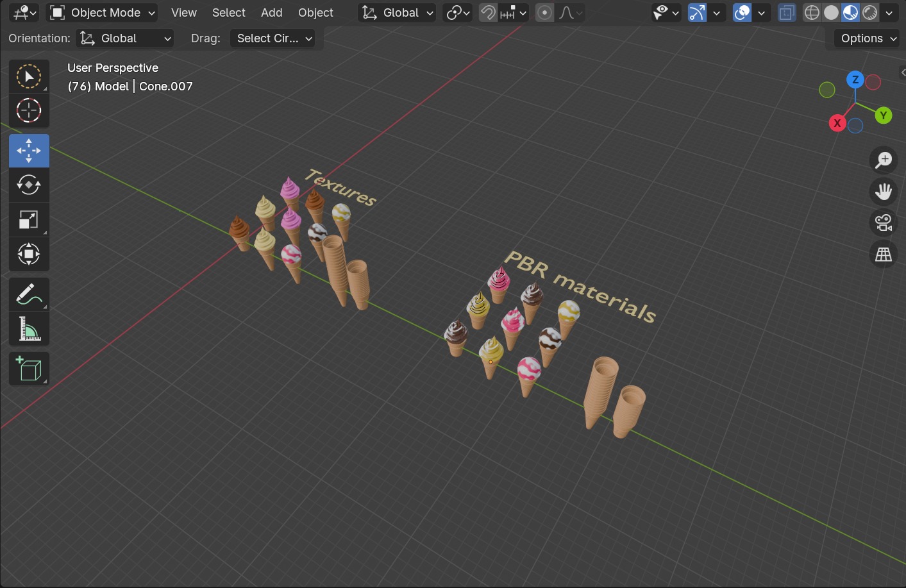This screenshot has height=588, width=906.
Task: Select the Move tool
Action: 29,151
